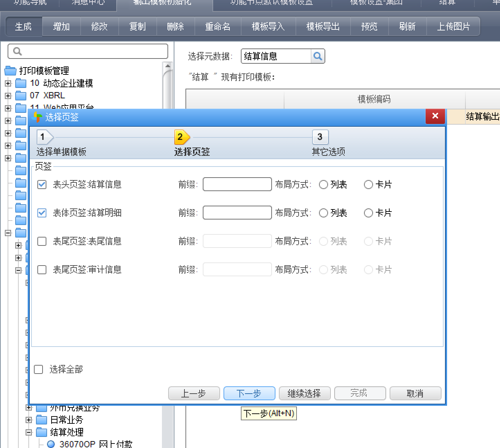Collapse the 结算处理 tree node
The width and height of the screenshot is (500, 448).
coord(29,432)
